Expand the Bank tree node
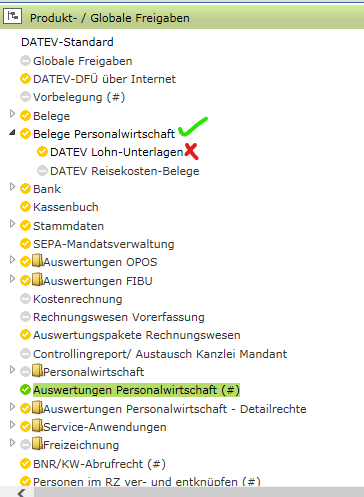Viewport: 364px width, 497px height. click(12, 187)
